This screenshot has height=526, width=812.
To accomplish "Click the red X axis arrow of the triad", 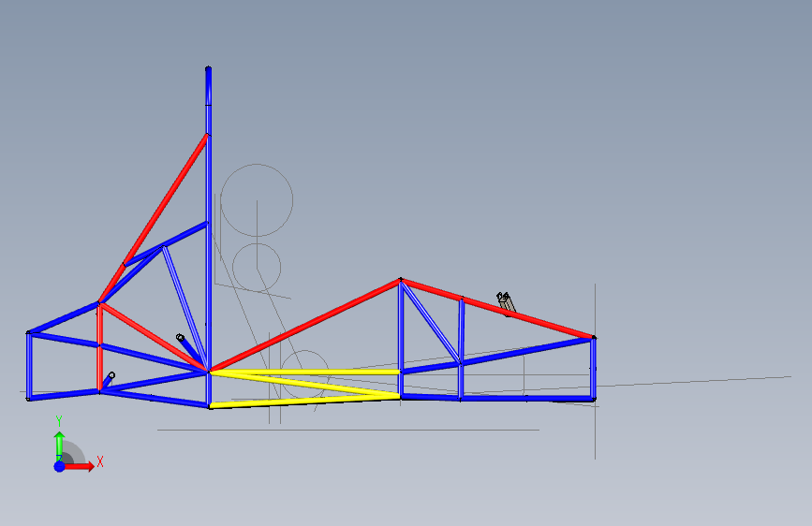I will 81,466.
